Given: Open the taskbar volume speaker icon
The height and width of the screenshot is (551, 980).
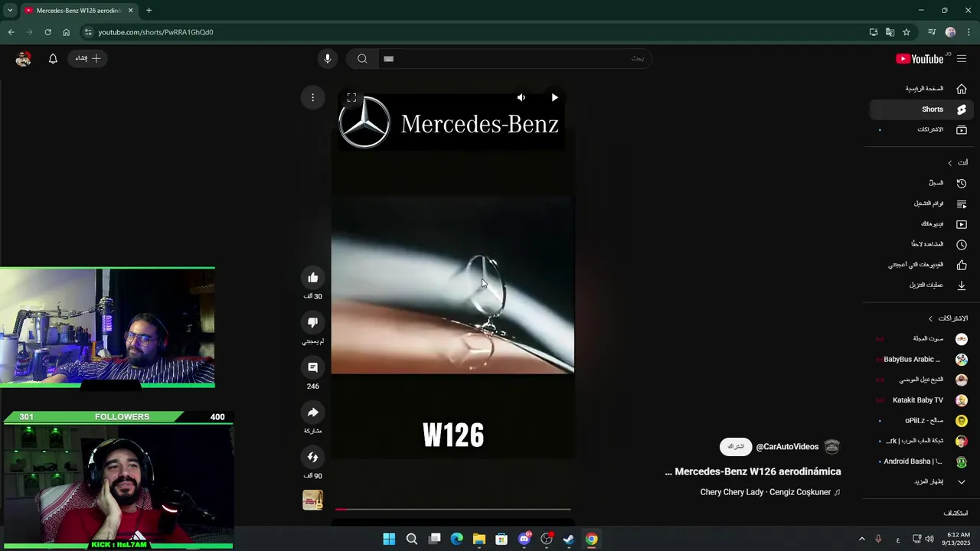Looking at the screenshot, I should click(929, 539).
